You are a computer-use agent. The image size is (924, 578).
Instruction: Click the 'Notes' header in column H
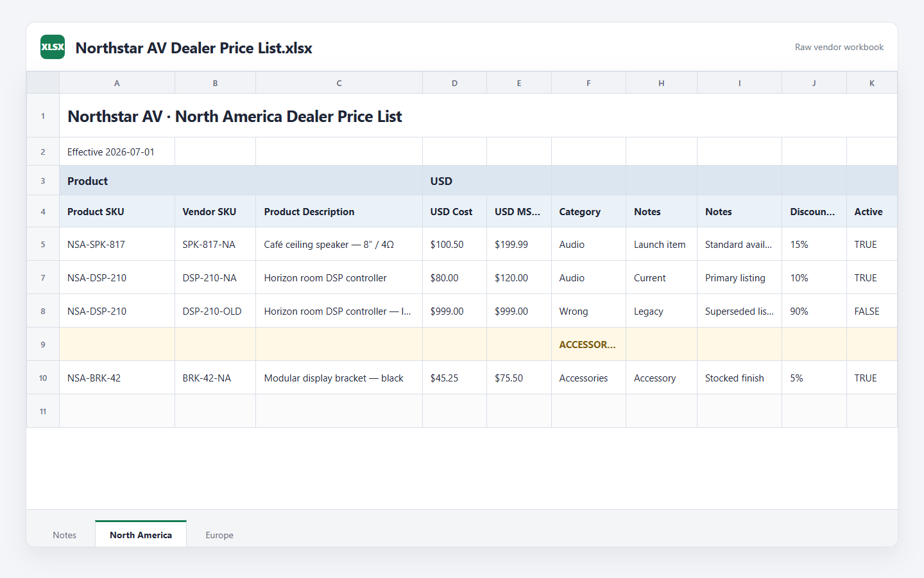pyautogui.click(x=661, y=211)
